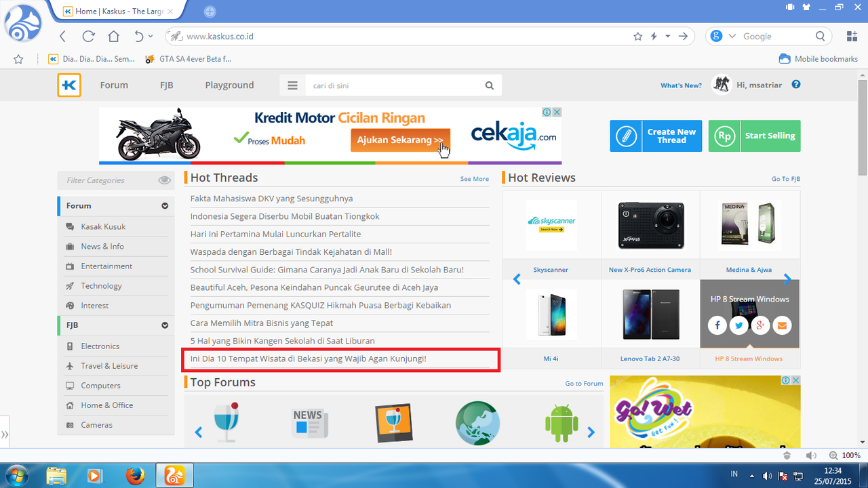
Task: Open the address bar dropdown arrow
Action: (668, 37)
